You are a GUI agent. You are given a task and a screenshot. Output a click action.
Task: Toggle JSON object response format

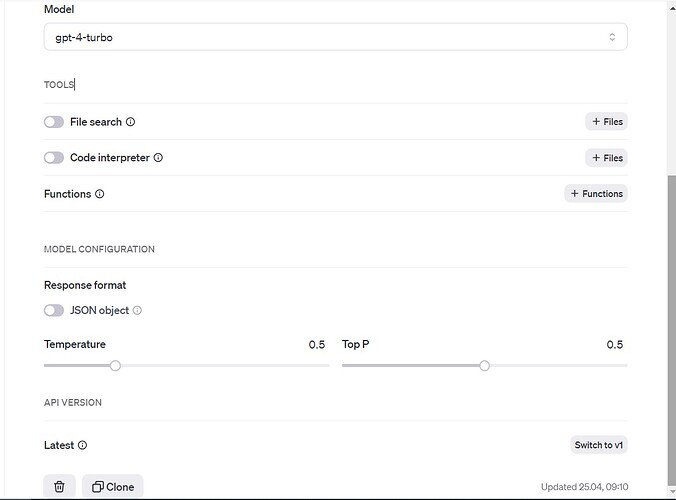point(54,310)
